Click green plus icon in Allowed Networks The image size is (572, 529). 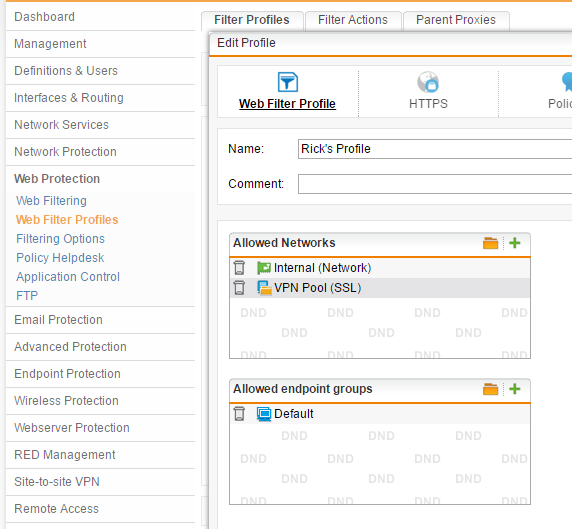tap(514, 243)
